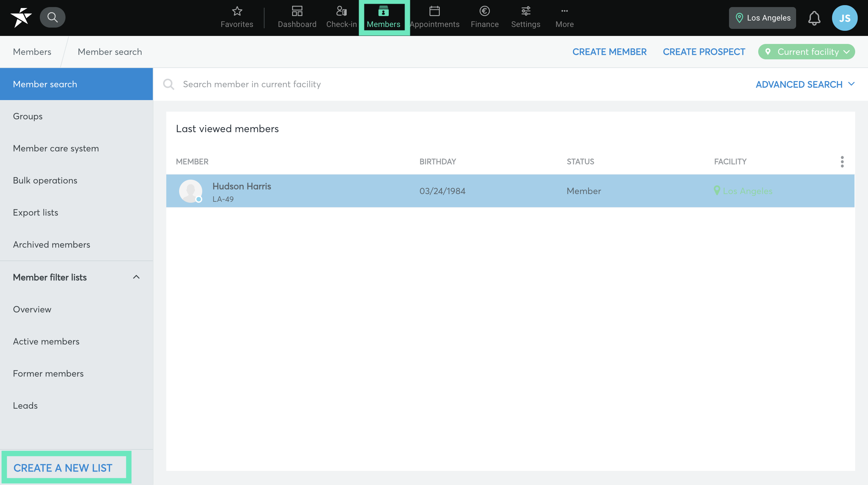Click the MEMBER column header
868x485 pixels.
tap(192, 162)
